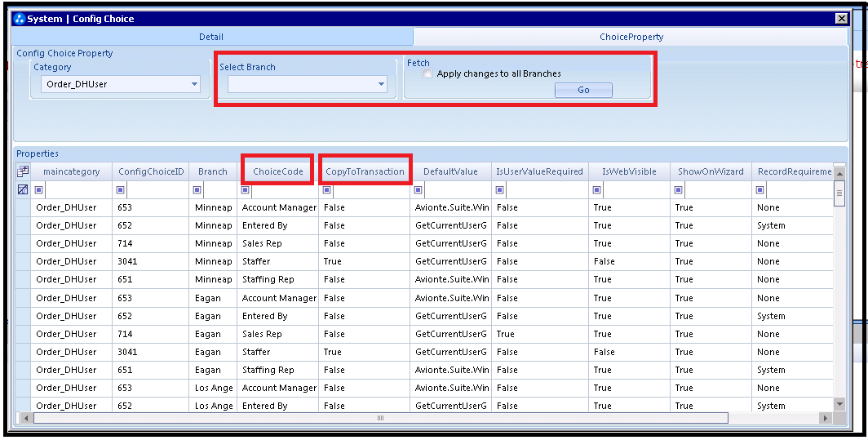The height and width of the screenshot is (440, 868).
Task: Open filter operator icon for ShowOnWizard column
Action: (x=679, y=190)
